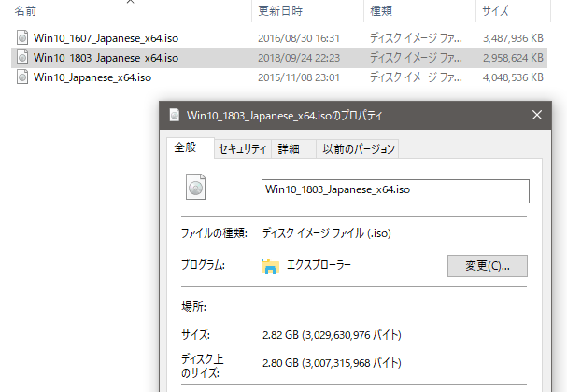Click the disc icon in properties title bar

click(x=175, y=115)
